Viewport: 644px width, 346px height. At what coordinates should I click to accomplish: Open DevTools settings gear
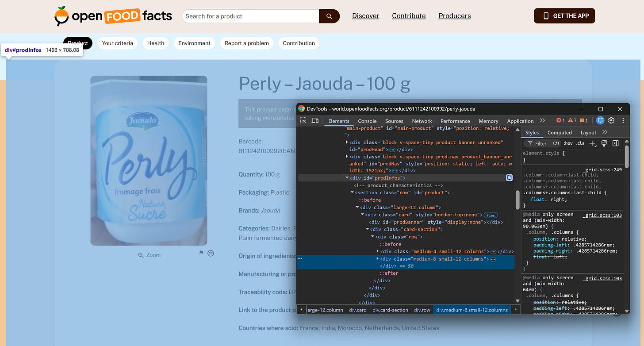point(611,120)
